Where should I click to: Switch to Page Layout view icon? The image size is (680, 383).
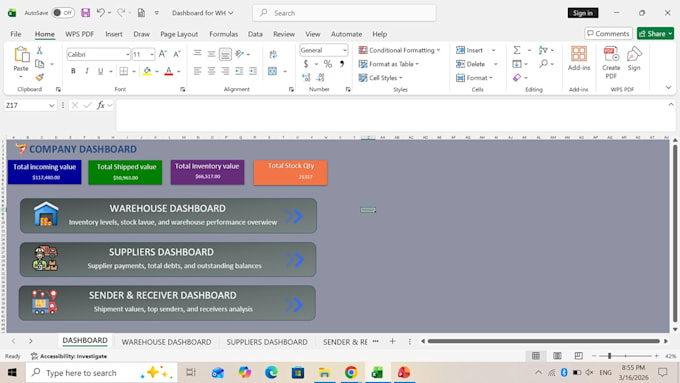tap(557, 356)
